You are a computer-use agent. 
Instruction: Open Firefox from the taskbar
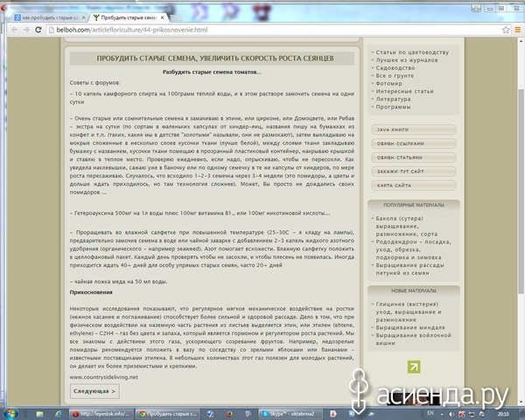pos(229,414)
